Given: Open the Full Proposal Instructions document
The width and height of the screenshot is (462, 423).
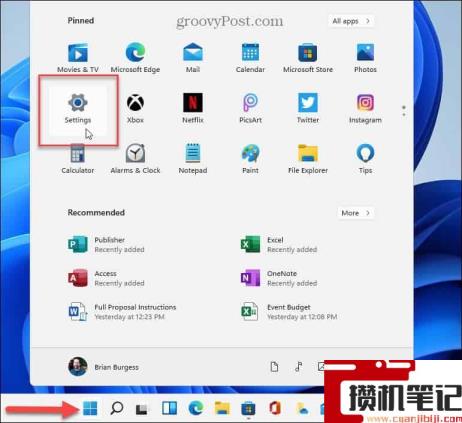Looking at the screenshot, I should [122, 312].
